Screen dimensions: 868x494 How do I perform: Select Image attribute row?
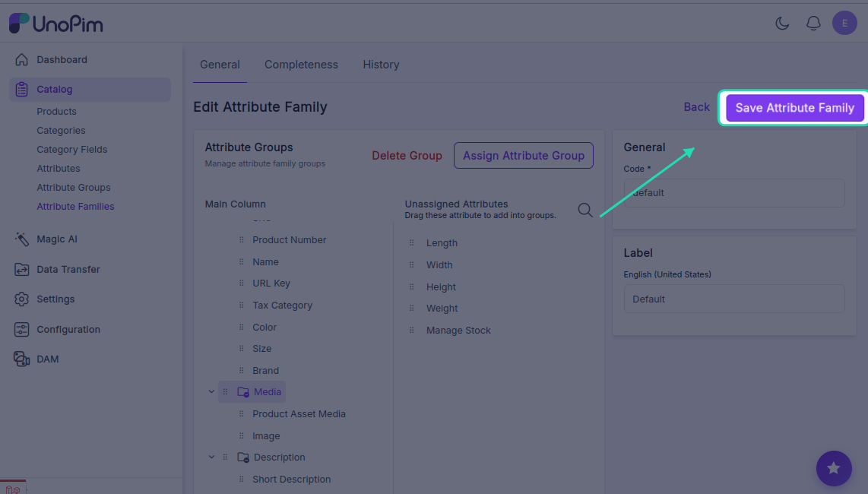(266, 435)
